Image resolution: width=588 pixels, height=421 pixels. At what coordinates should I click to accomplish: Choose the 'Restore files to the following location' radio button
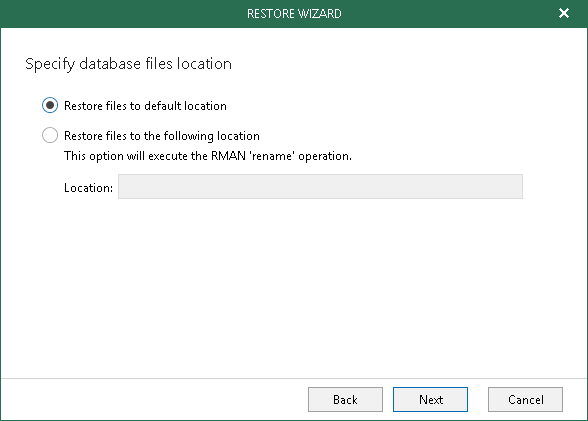point(50,135)
